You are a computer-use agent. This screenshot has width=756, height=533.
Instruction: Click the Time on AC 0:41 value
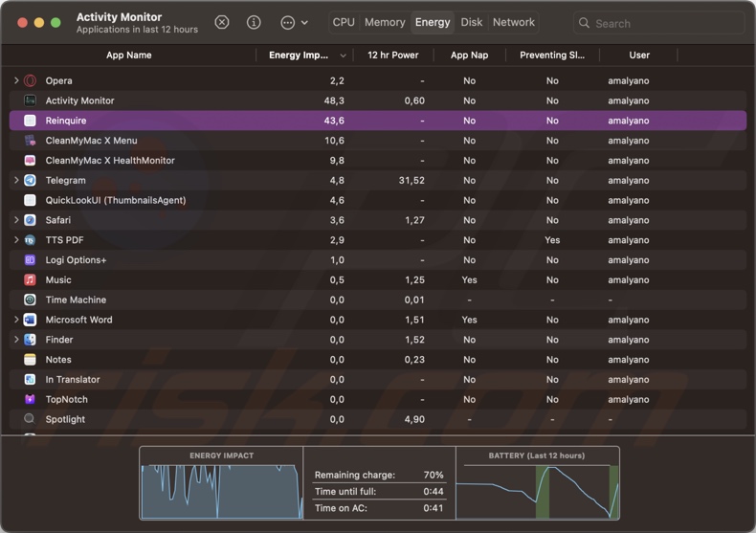[433, 508]
